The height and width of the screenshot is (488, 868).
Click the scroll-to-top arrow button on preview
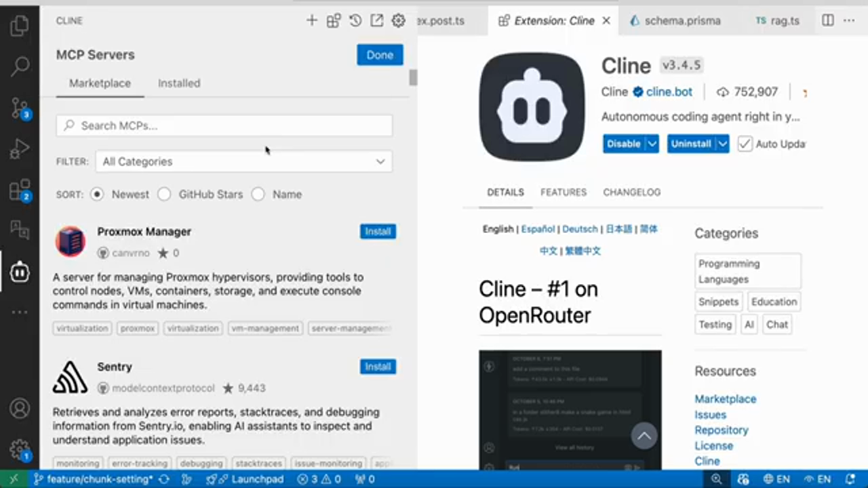click(x=644, y=436)
